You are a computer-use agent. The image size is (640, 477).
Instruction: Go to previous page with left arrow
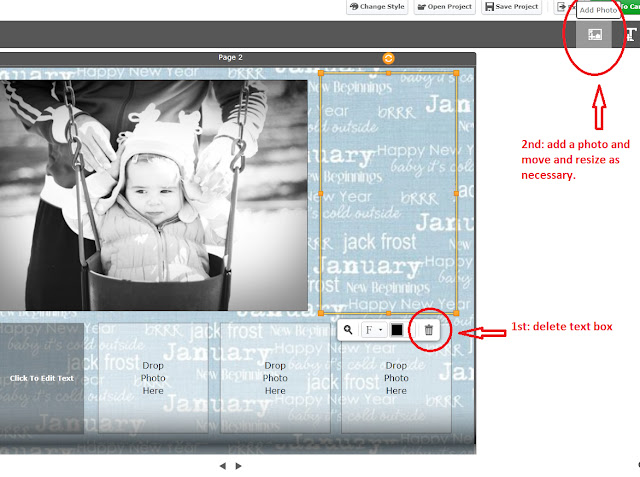point(222,466)
